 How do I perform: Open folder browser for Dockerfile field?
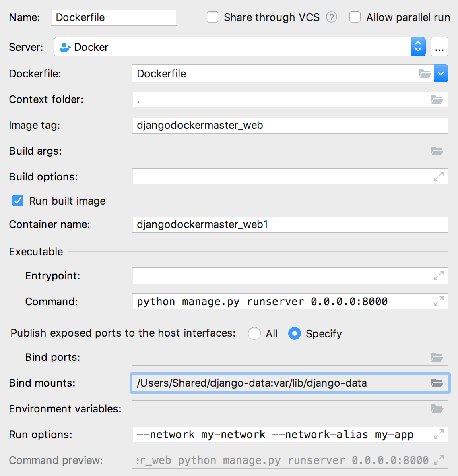click(425, 73)
